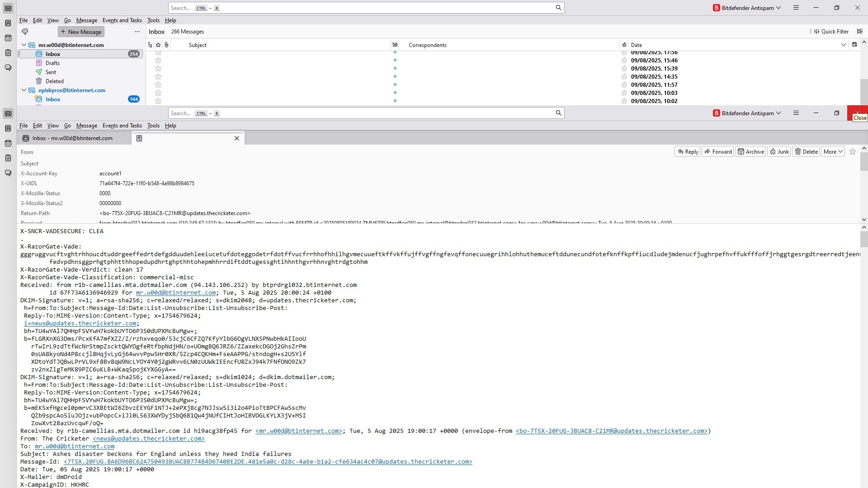This screenshot has width=868, height=488.
Task: Switch to Inbox - mr.w00d@btinternet.com tab
Action: [x=72, y=138]
